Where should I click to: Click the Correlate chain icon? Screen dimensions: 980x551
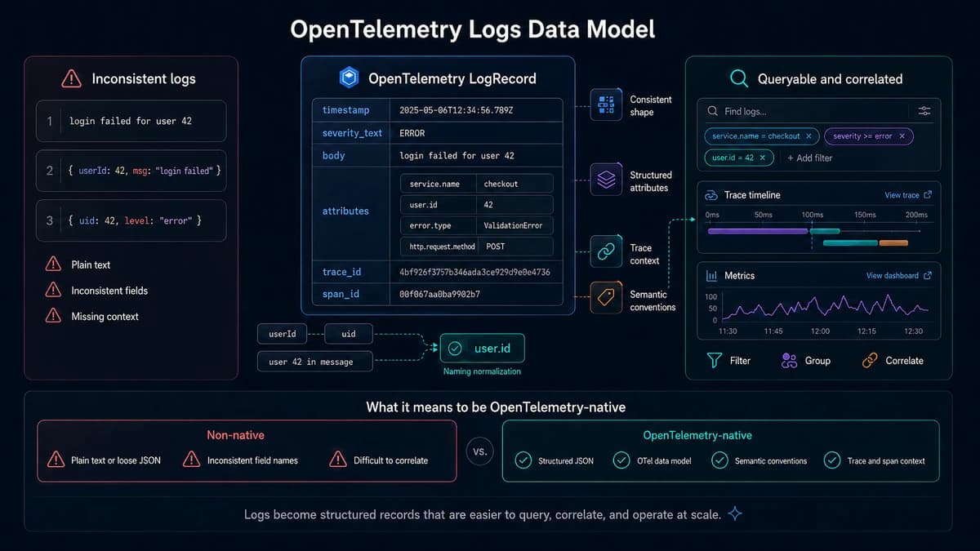pos(870,360)
